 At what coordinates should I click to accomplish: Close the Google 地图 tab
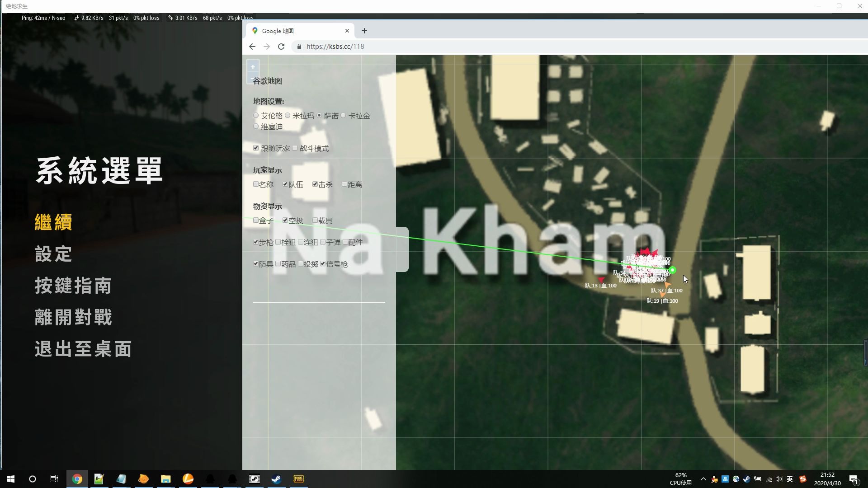(347, 31)
